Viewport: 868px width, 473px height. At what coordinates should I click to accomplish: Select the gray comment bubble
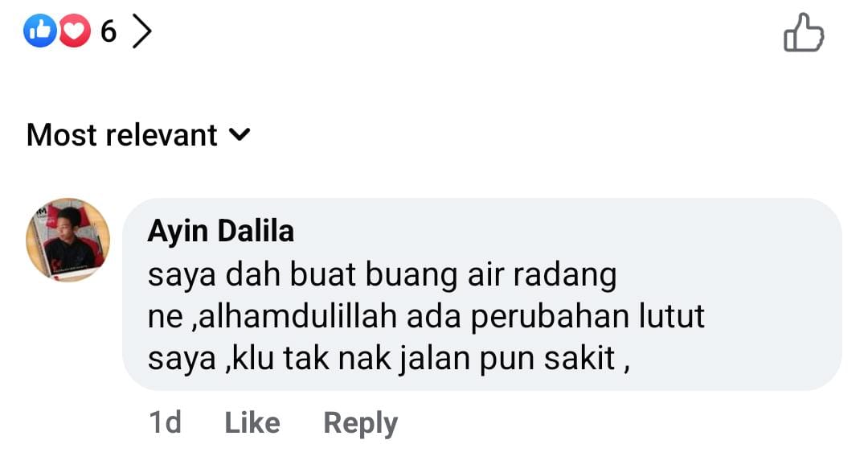coord(481,294)
